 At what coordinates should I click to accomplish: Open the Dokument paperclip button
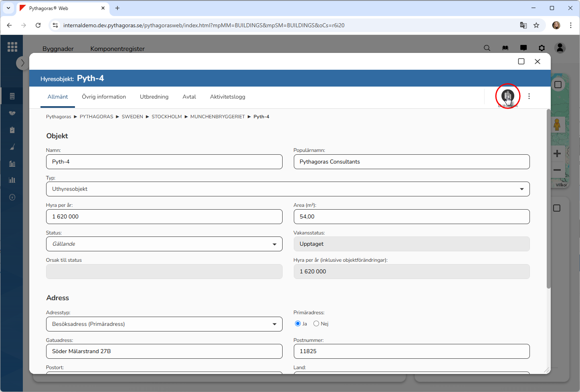(x=507, y=96)
